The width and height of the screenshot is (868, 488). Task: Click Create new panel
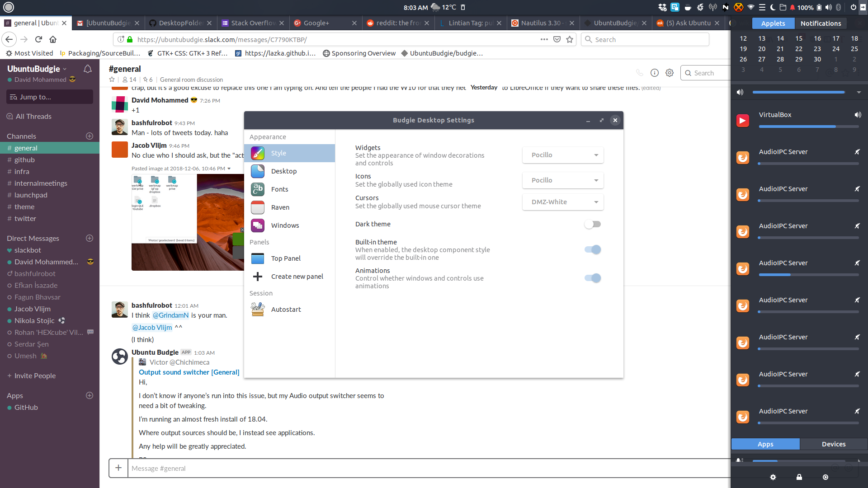coord(290,277)
